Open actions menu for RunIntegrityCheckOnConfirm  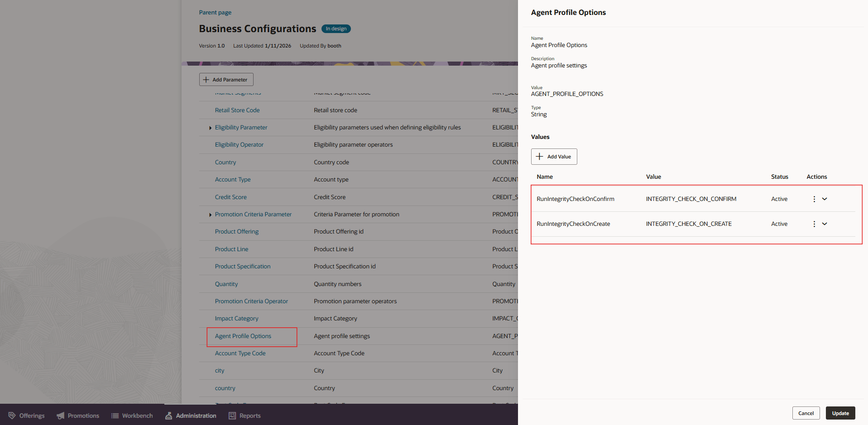pyautogui.click(x=814, y=199)
